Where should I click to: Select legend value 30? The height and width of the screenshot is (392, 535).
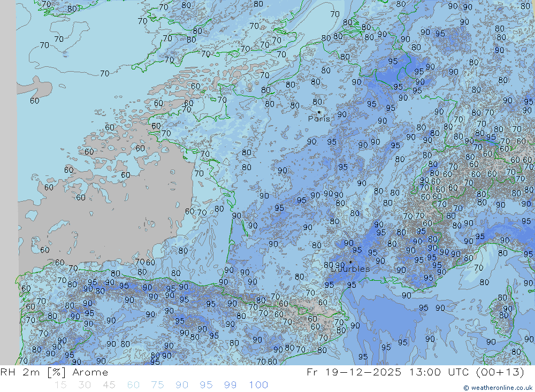[x=85, y=385]
